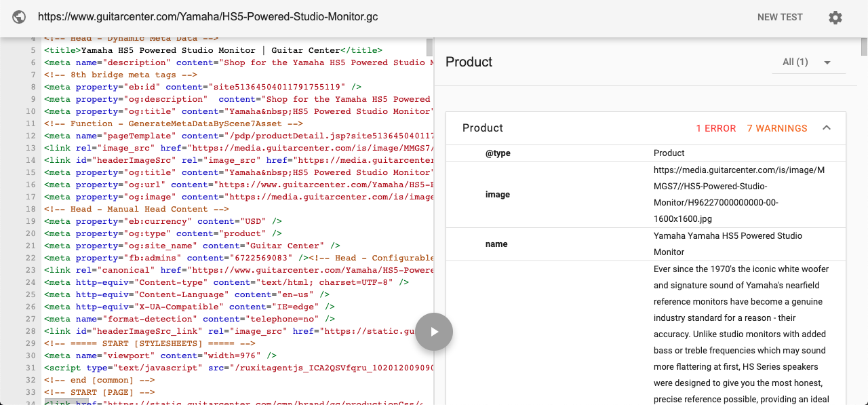Select the image property row
Image resolution: width=868 pixels, height=405 pixels.
[x=646, y=195]
